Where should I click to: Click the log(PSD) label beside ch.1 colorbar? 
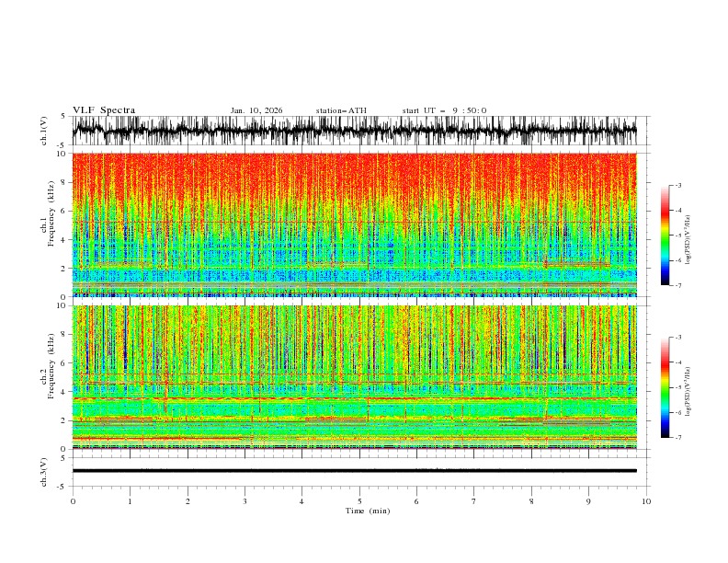pyautogui.click(x=688, y=240)
